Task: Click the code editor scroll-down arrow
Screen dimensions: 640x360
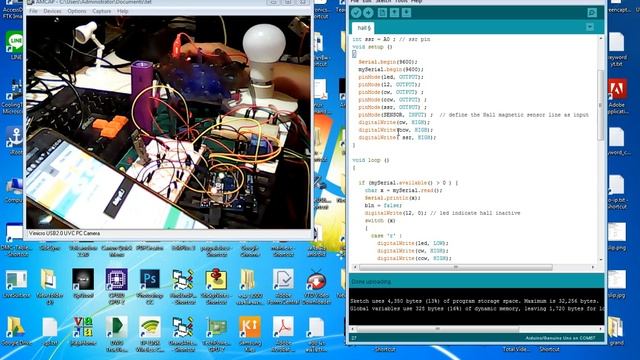Action: point(600,260)
